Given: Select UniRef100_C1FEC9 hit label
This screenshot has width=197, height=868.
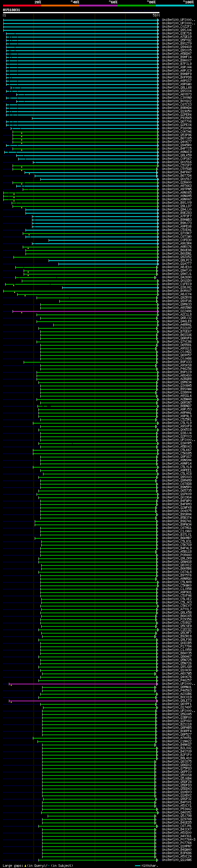Looking at the screenshot, I should pos(177,284).
